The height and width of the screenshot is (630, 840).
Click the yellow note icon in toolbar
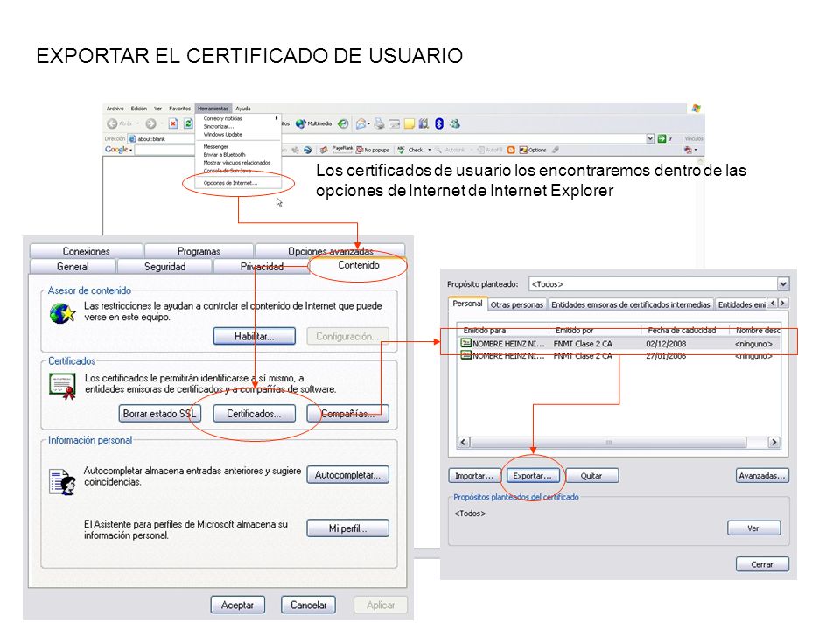pyautogui.click(x=409, y=123)
